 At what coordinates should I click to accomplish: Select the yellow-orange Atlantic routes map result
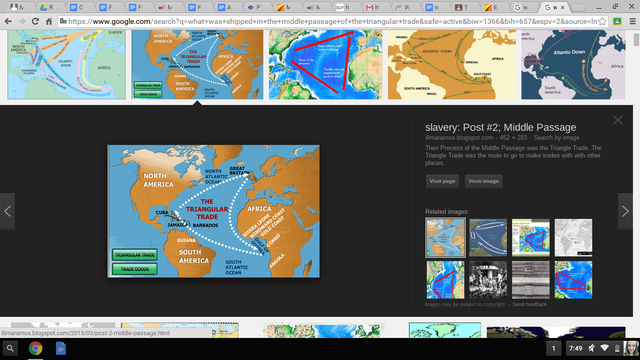451,64
